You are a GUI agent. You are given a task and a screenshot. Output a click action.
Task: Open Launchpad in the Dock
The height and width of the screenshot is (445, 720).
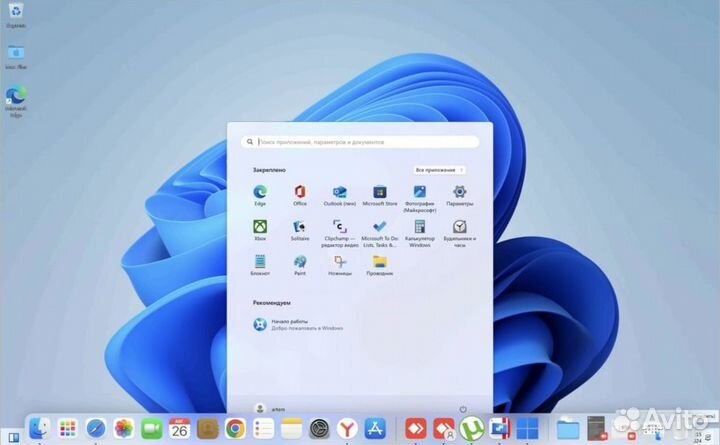(68, 429)
